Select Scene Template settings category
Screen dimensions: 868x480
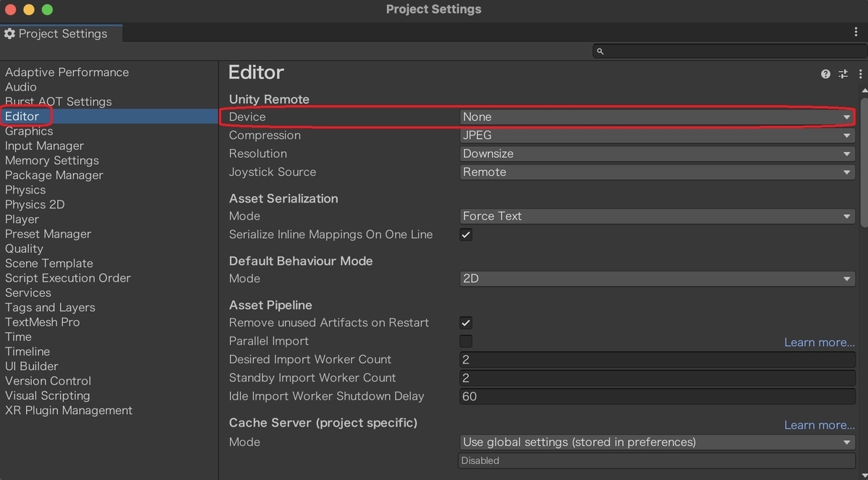pos(49,264)
